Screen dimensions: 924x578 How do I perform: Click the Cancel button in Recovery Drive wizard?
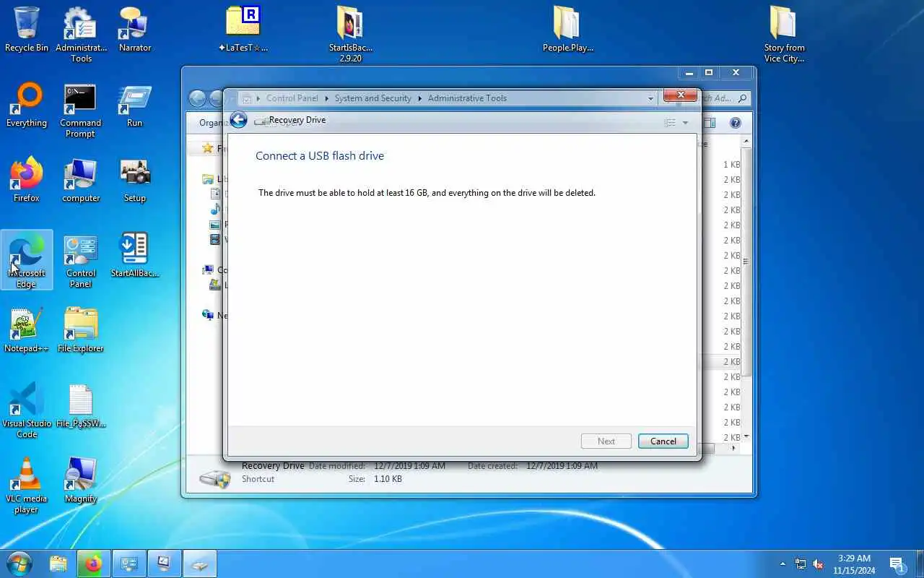[x=663, y=441]
